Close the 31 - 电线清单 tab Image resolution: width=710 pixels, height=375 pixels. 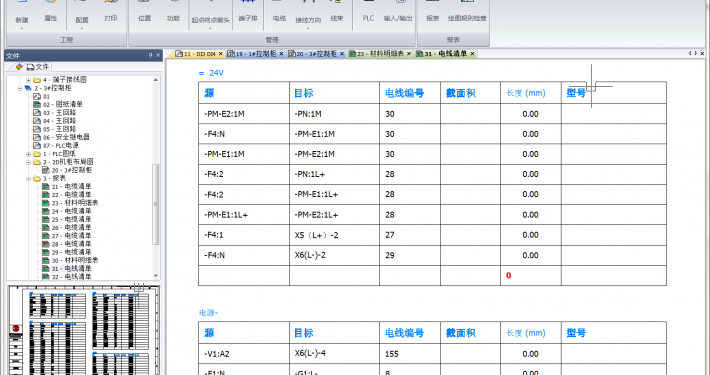[x=472, y=54]
